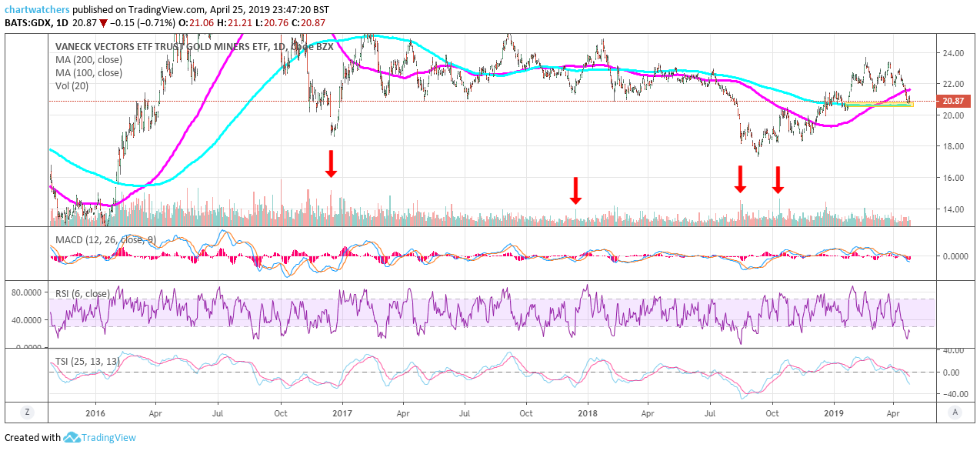
Task: Click the TradingView cloud logo in footer
Action: (x=72, y=437)
